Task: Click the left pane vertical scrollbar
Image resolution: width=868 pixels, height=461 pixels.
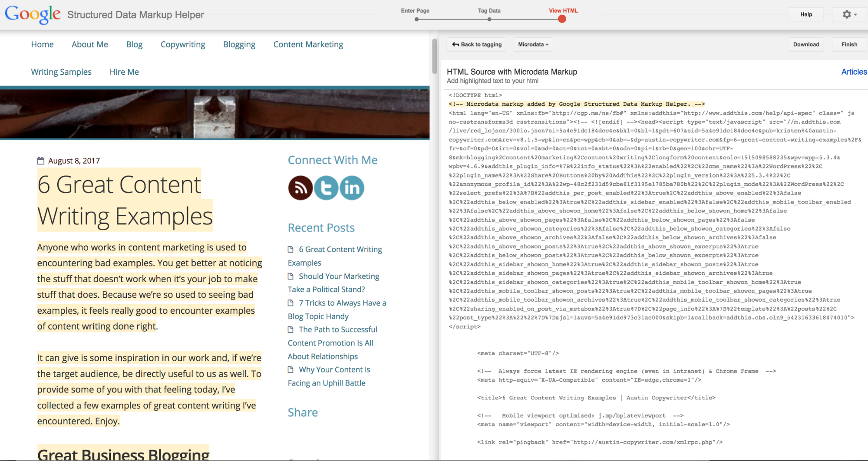Action: [x=435, y=56]
